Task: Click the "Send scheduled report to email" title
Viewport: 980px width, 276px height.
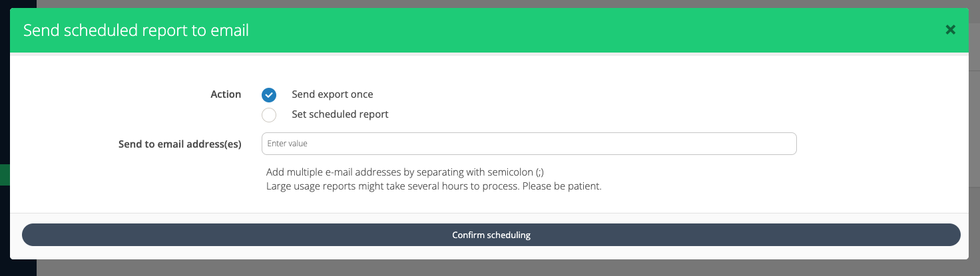Action: tap(136, 31)
